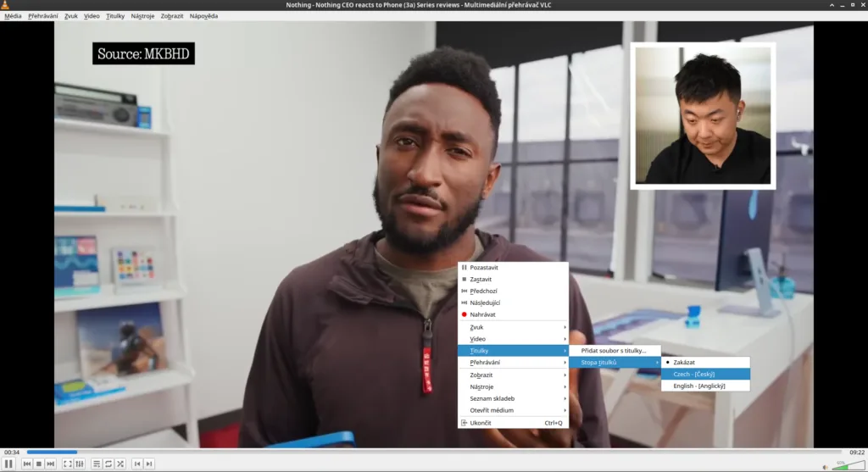This screenshot has height=472, width=868.
Task: Mute audio using the speaker icon
Action: click(825, 467)
